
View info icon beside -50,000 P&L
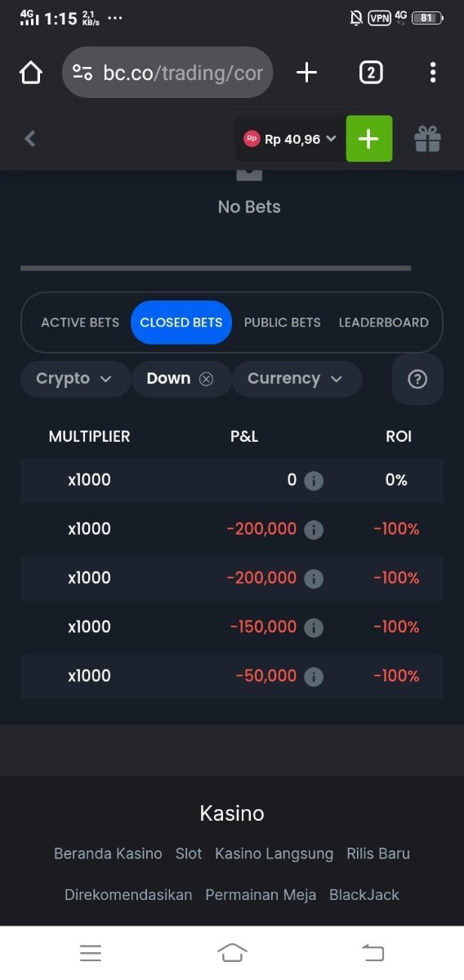click(314, 676)
